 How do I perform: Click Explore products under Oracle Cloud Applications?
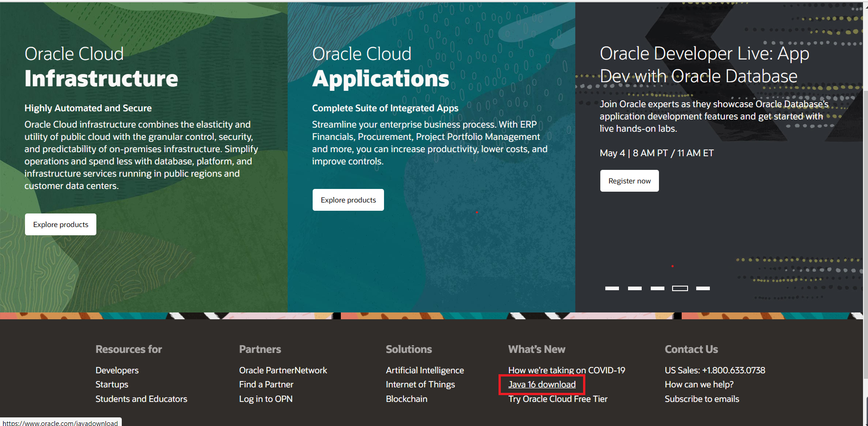point(348,200)
